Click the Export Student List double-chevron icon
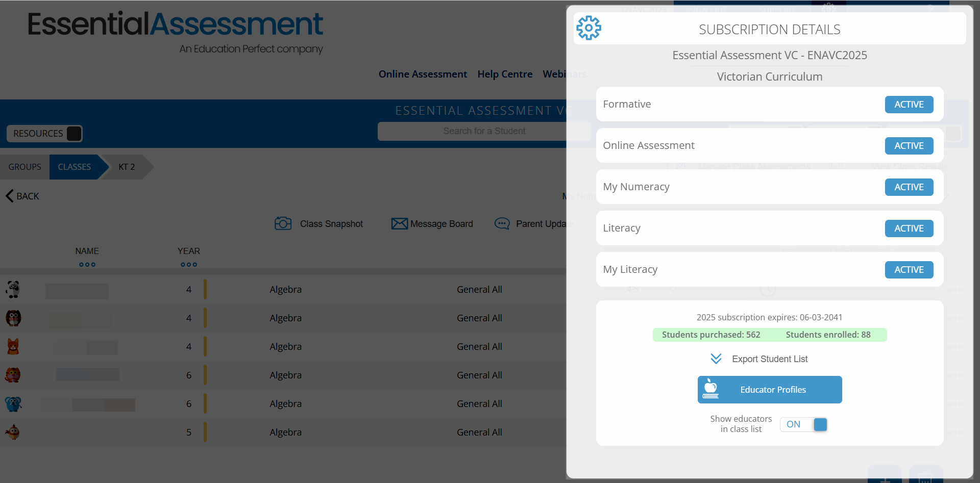Screen dimensions: 980x483 coord(716,359)
